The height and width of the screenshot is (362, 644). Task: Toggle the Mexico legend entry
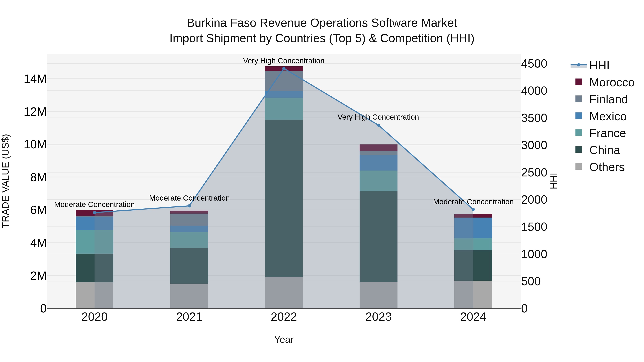point(601,116)
